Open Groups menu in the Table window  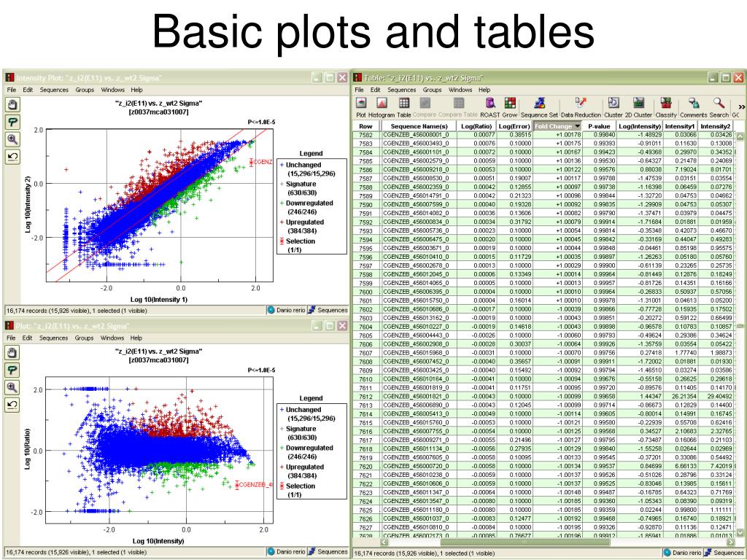click(432, 90)
